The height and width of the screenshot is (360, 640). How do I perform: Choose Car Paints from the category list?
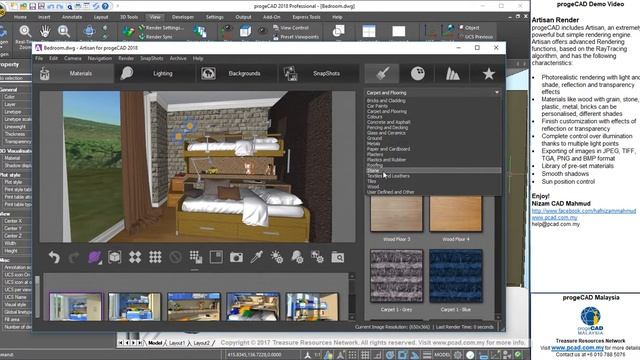point(378,106)
